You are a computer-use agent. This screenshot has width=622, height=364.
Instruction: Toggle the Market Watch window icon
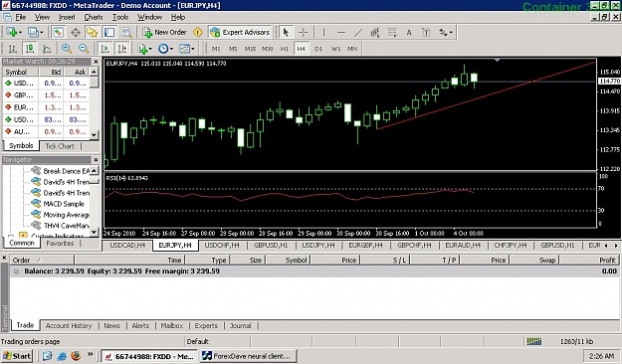tap(59, 32)
